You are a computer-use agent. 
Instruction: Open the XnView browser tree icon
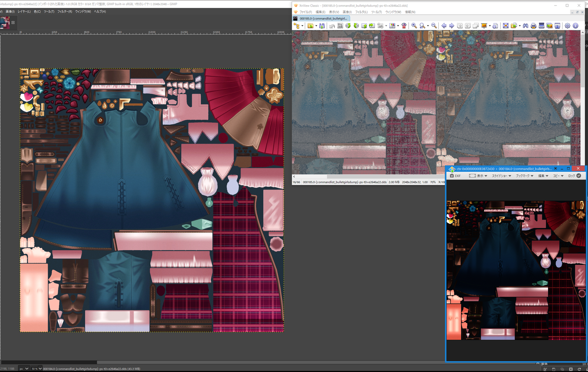tap(296, 26)
